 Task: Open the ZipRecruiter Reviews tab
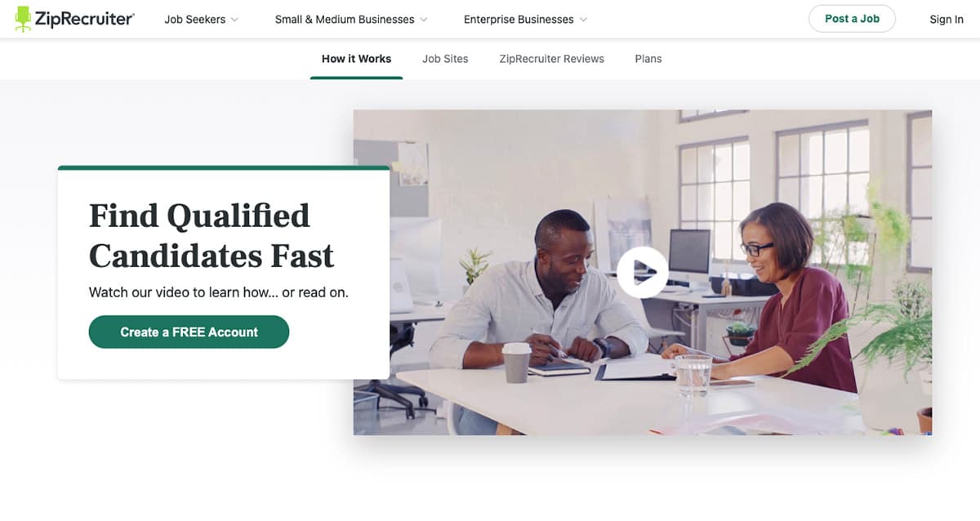coord(551,59)
